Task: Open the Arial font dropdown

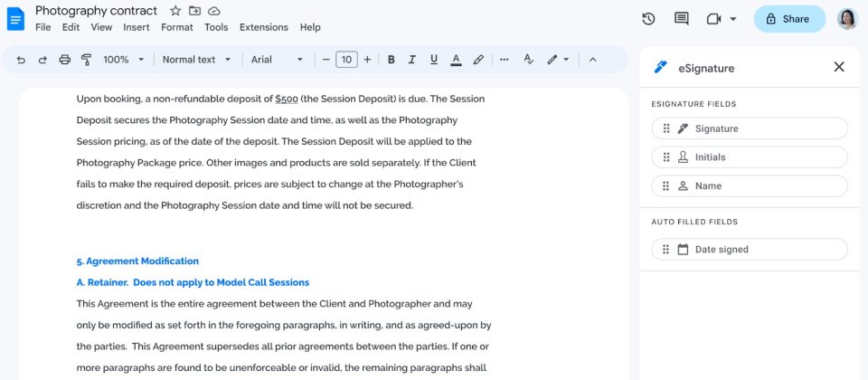Action: [x=277, y=60]
